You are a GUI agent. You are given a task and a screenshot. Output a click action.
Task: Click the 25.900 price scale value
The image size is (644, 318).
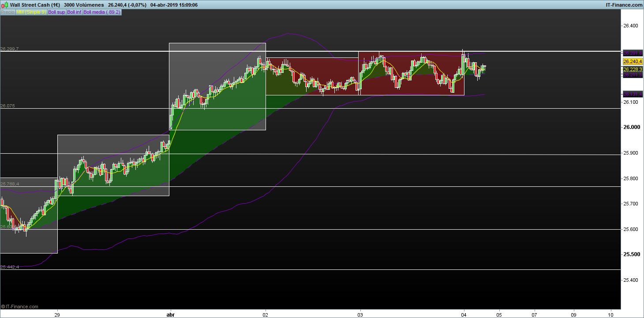[x=630, y=153]
